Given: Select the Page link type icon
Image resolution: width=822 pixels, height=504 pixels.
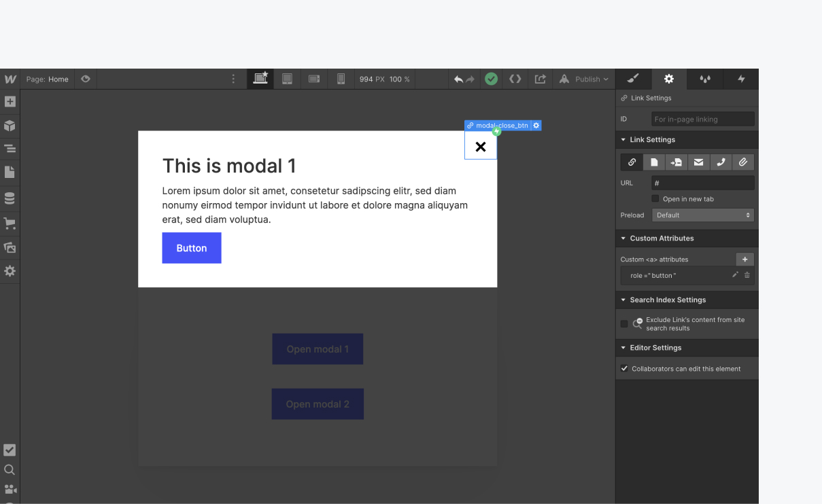Looking at the screenshot, I should pyautogui.click(x=654, y=162).
